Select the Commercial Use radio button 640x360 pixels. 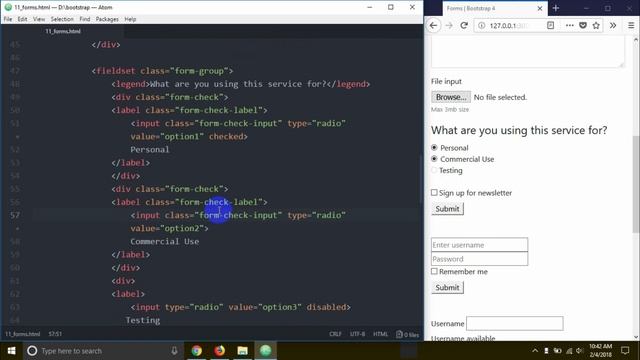(434, 159)
